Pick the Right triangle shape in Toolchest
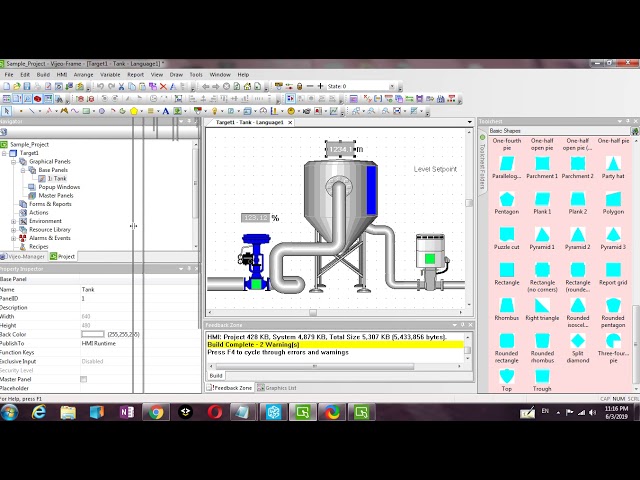Screen dimensions: 640x480 click(x=542, y=309)
